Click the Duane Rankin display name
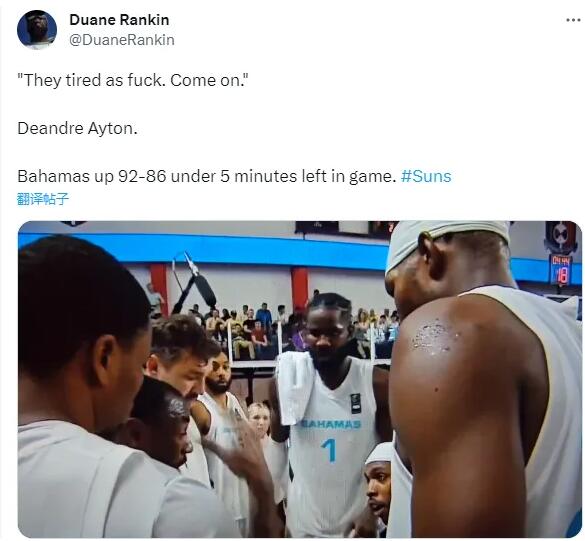Screen dimensions: 585x541 point(119,20)
